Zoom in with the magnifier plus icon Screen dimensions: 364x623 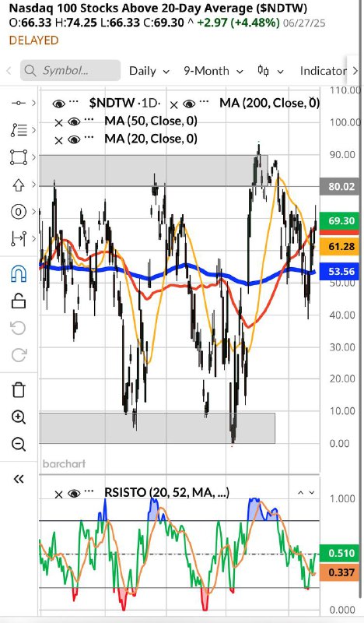19,417
